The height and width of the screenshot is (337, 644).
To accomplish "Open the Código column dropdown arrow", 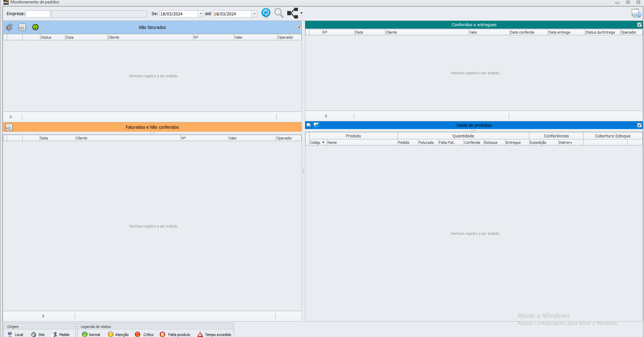I will (x=324, y=142).
